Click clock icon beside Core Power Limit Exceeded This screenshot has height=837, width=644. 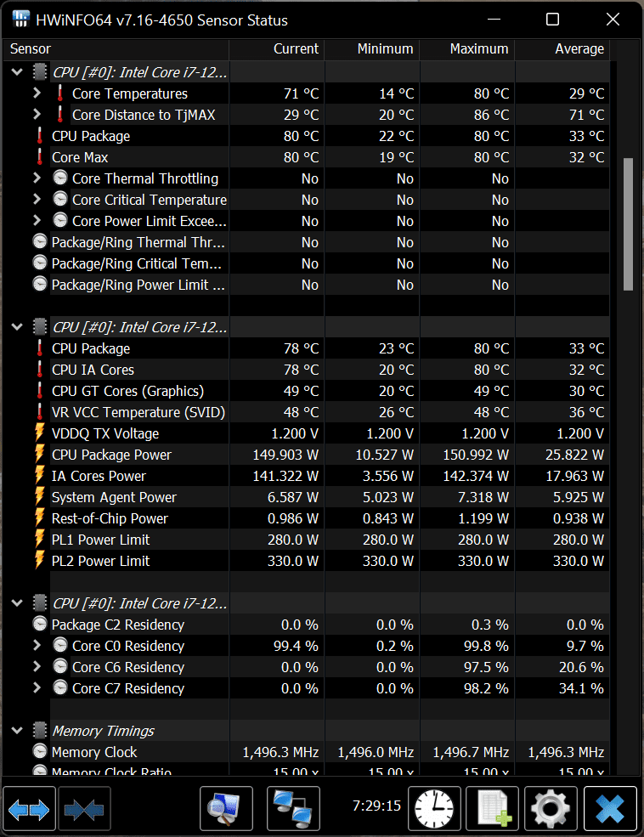(60, 220)
